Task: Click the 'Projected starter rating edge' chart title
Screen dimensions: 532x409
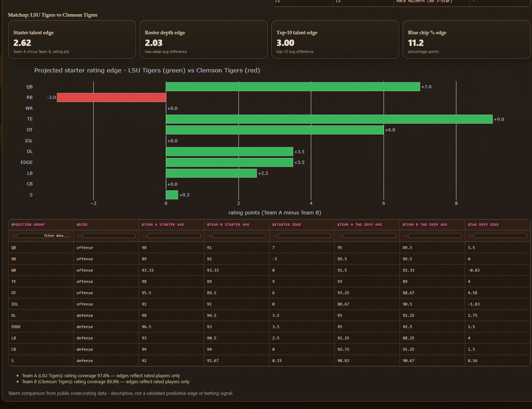Action: pos(147,70)
